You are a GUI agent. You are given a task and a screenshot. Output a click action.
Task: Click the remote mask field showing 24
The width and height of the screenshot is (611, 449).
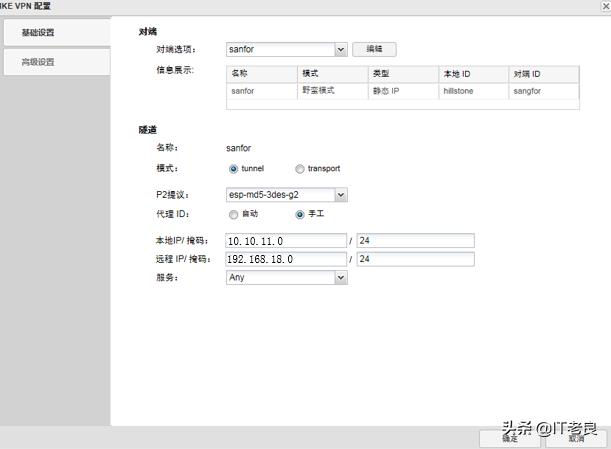[415, 259]
